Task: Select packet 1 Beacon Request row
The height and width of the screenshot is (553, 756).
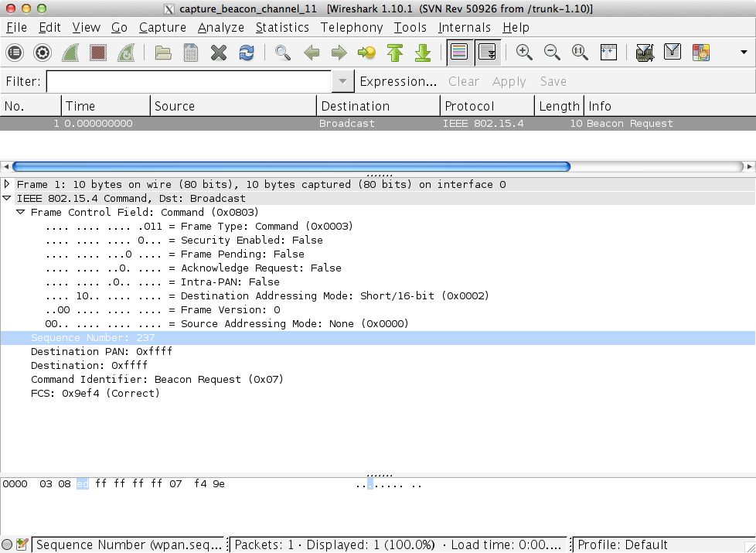Action: (x=378, y=124)
